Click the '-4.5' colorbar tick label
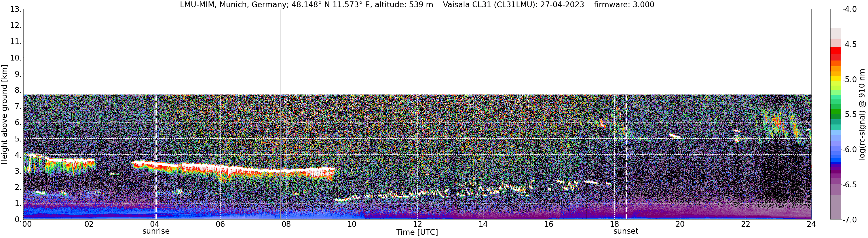Viewport: 868px width, 238px height. pyautogui.click(x=850, y=44)
